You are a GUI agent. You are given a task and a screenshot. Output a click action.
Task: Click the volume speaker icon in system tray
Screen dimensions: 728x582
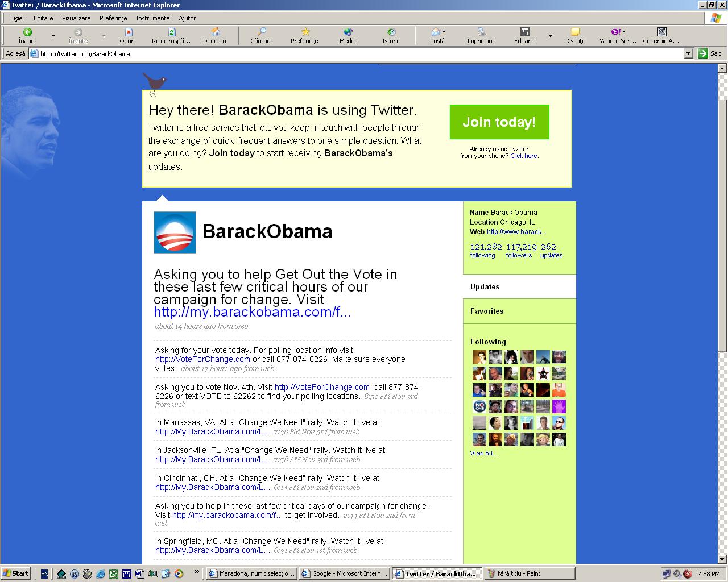coord(677,573)
